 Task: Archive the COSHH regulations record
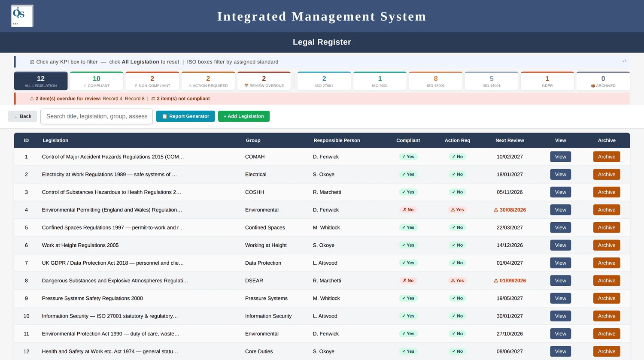[607, 192]
